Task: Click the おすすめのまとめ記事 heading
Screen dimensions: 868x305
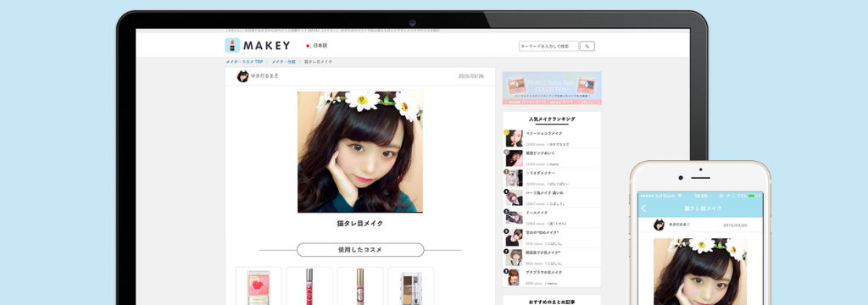Action: [x=552, y=302]
